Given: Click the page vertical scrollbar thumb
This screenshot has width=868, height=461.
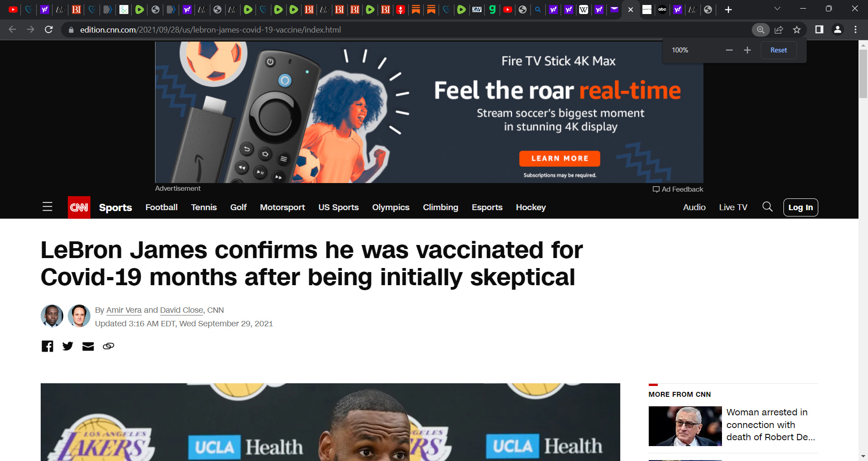Looking at the screenshot, I should coord(863,74).
